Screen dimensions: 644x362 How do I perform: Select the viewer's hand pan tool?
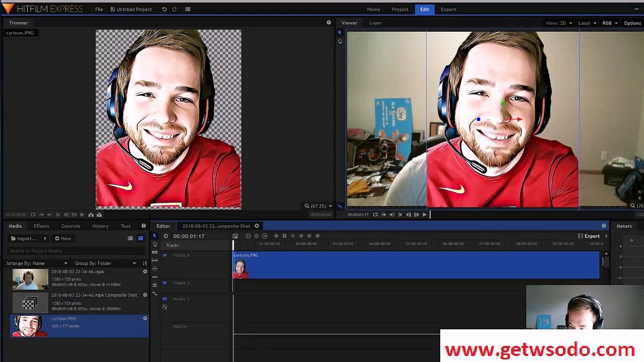click(x=340, y=41)
